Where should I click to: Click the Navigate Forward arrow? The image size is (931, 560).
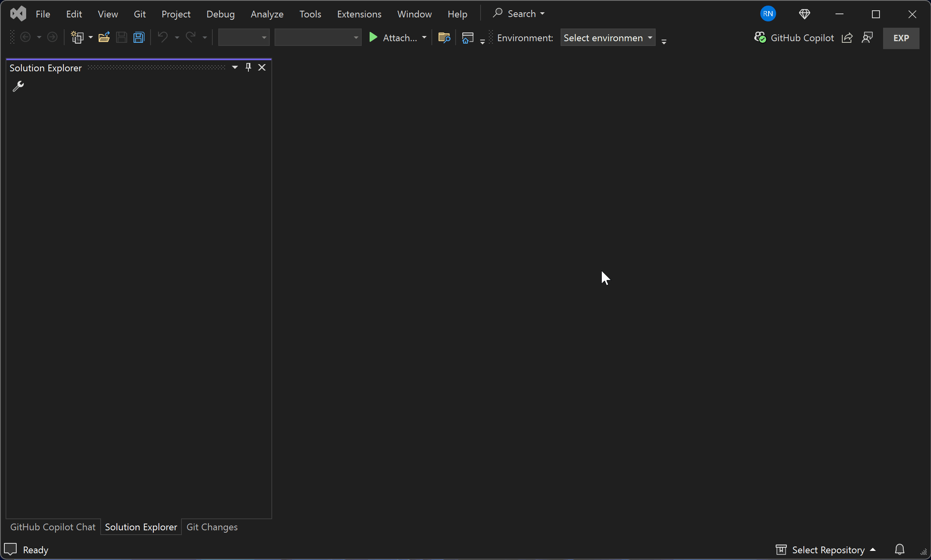coord(52,37)
